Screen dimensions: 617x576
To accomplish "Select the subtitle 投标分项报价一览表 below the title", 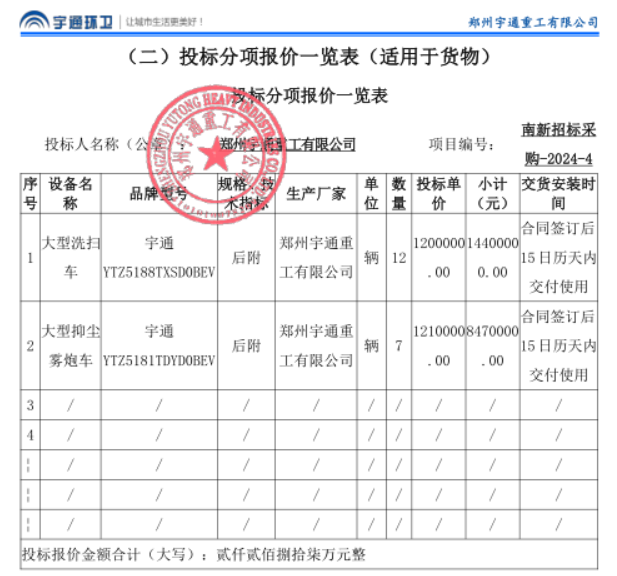I will pyautogui.click(x=310, y=96).
